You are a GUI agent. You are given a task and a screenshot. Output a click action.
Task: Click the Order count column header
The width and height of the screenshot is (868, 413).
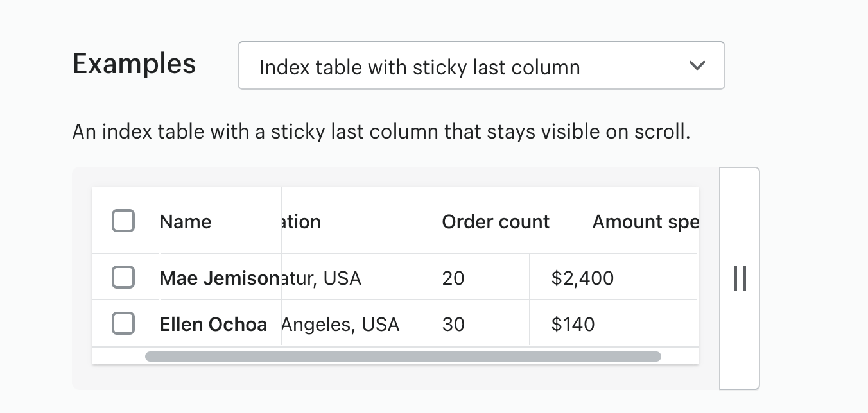coord(496,222)
